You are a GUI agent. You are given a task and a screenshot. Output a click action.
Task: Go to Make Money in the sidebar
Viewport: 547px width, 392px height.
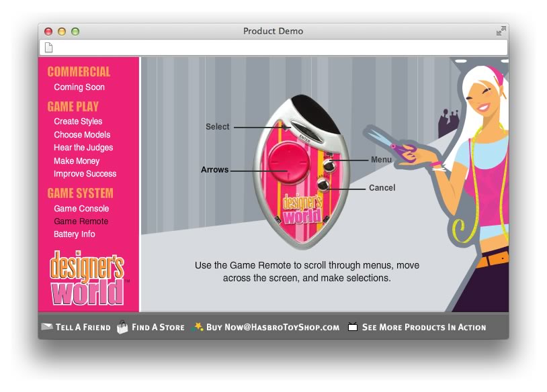[x=77, y=160]
